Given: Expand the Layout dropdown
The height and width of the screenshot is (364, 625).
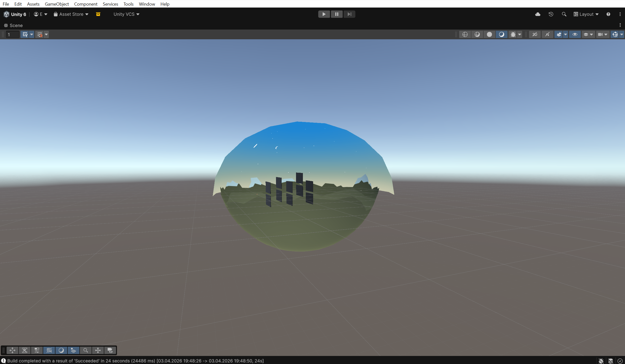Looking at the screenshot, I should pos(586,14).
